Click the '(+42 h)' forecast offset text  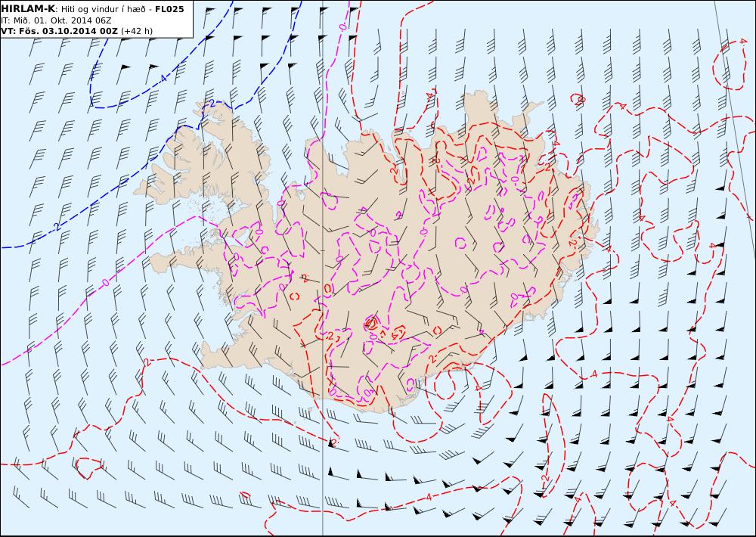tap(137, 31)
